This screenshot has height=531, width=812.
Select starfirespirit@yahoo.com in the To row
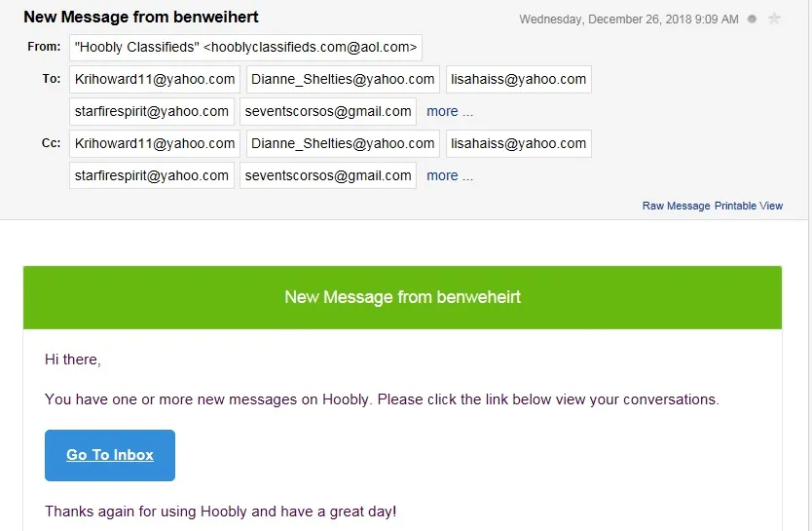[x=152, y=112]
